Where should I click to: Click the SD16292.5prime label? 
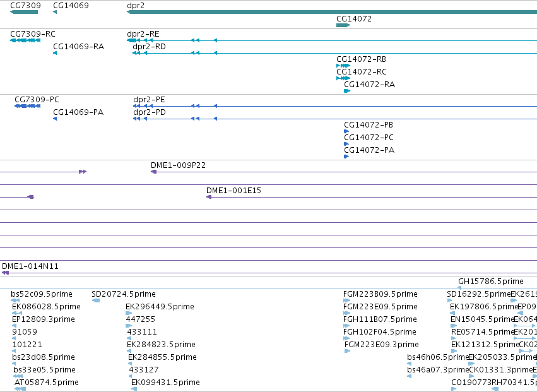479,294
